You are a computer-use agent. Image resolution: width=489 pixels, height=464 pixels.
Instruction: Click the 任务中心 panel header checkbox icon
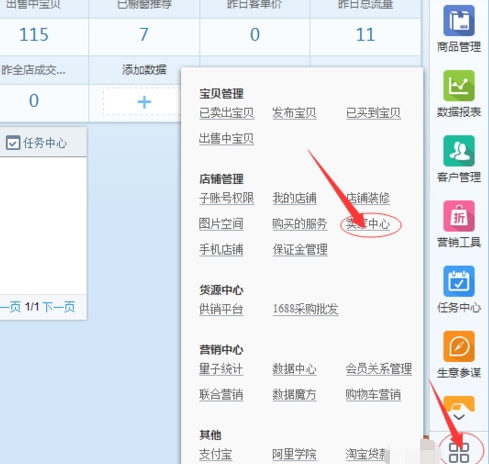[x=13, y=143]
